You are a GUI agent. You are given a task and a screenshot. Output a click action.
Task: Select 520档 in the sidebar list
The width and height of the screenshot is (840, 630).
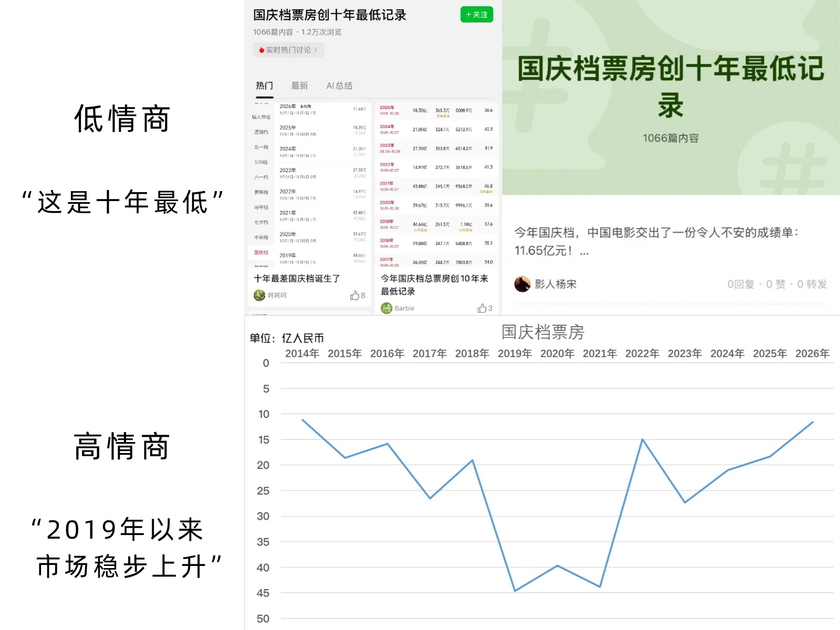tap(261, 162)
